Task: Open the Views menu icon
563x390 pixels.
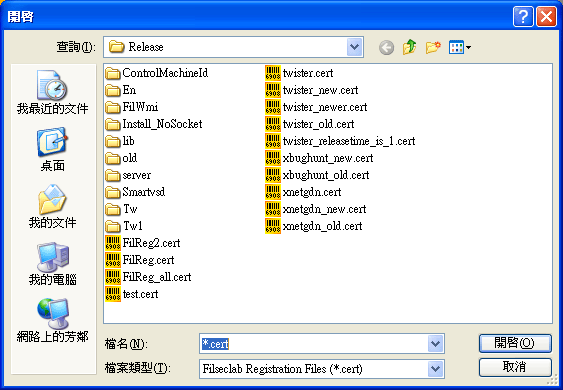Action: click(x=460, y=47)
